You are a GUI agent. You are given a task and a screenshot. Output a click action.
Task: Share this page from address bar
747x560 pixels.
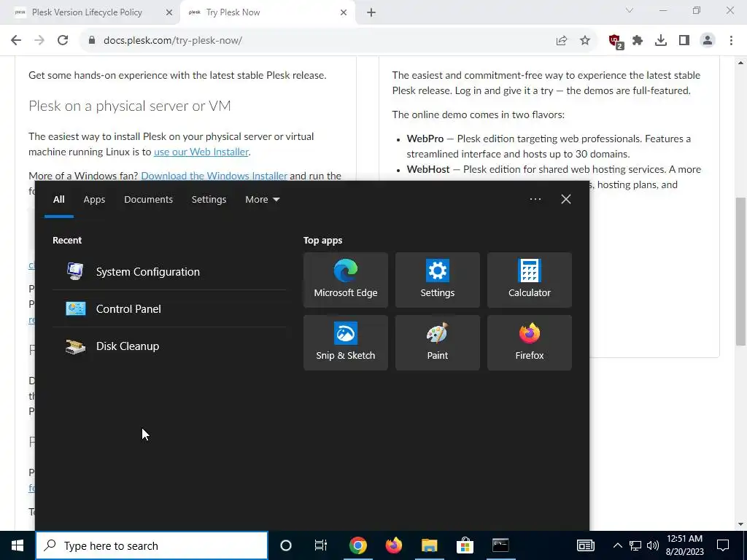coord(562,41)
